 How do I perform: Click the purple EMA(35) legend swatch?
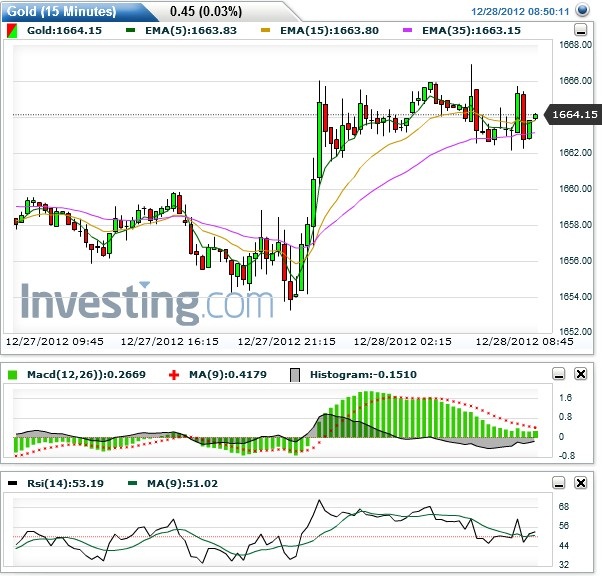[x=407, y=30]
